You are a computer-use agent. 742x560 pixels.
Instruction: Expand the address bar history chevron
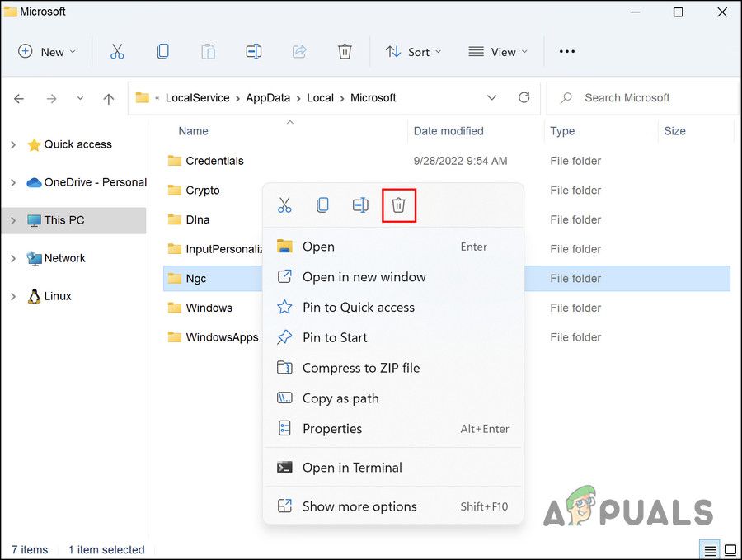point(492,97)
